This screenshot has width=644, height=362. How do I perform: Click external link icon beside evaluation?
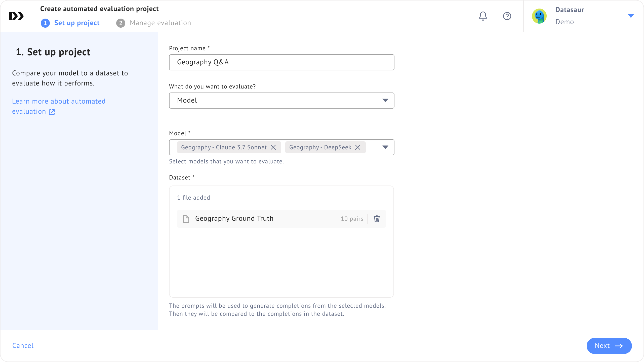tap(52, 112)
